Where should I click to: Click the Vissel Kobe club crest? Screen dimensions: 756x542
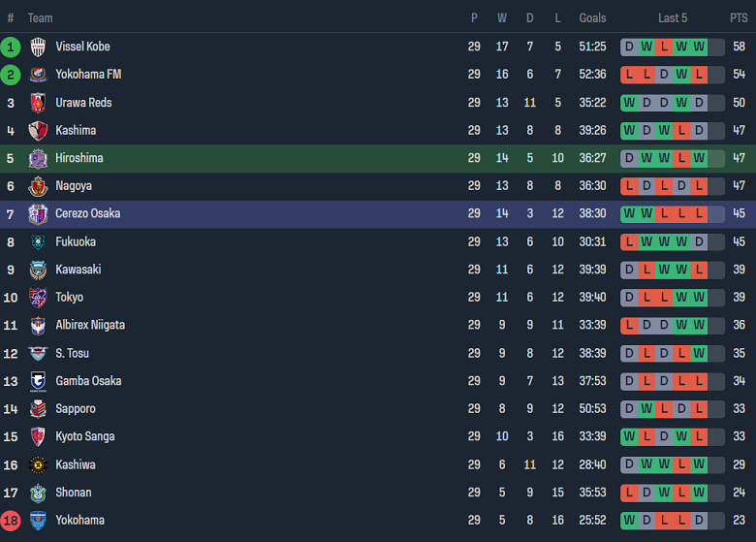38,47
